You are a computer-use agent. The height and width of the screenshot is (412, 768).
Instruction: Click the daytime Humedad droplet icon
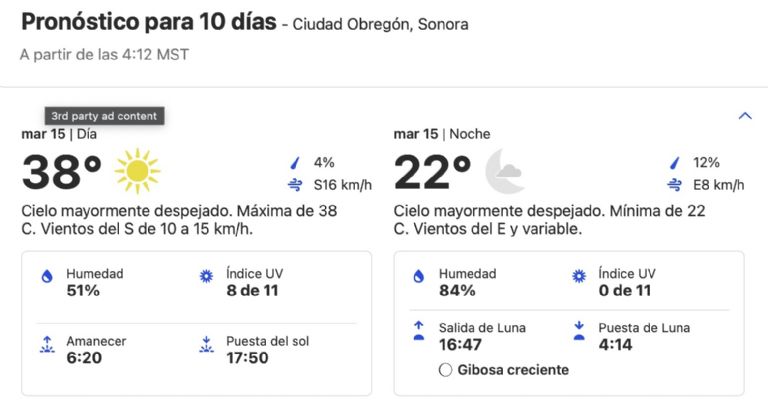coord(46,277)
